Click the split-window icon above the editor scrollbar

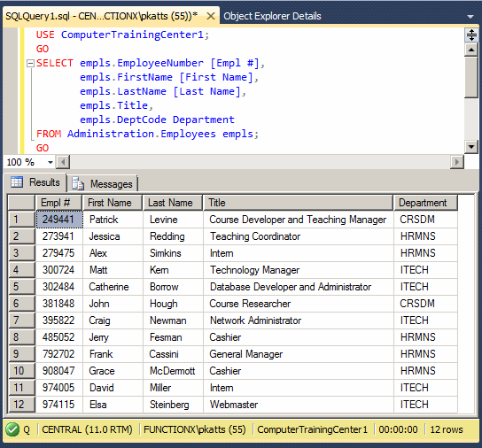tap(471, 35)
